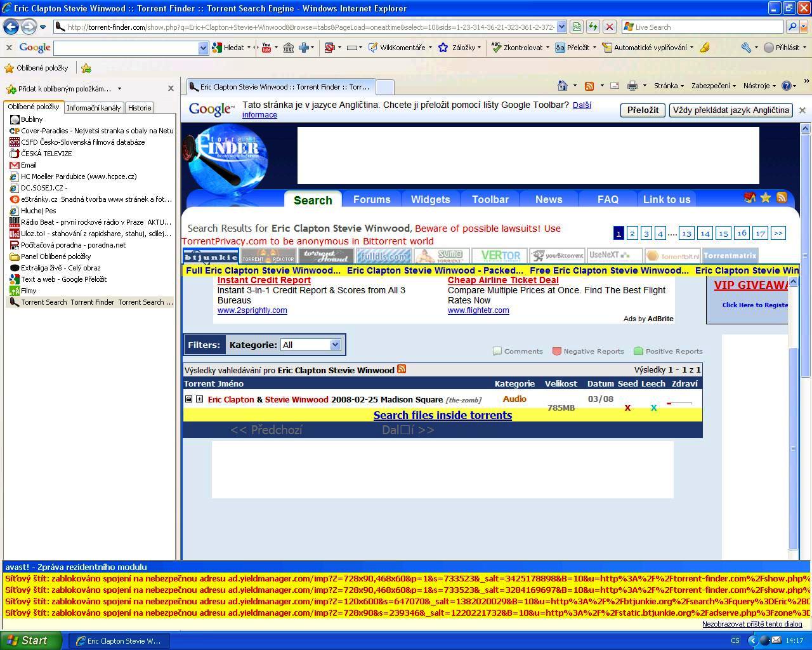Click the Read Mail envelope icon in the command bar
Viewport: 812px width, 650px height.
615,86
